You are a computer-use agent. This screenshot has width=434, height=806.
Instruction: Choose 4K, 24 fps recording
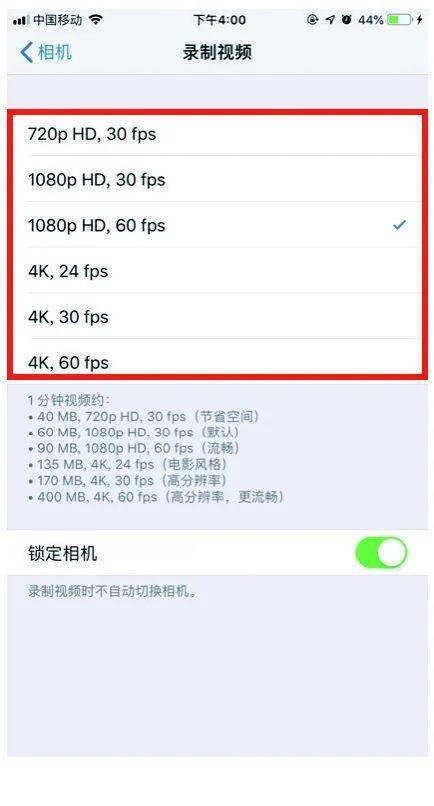(216, 270)
